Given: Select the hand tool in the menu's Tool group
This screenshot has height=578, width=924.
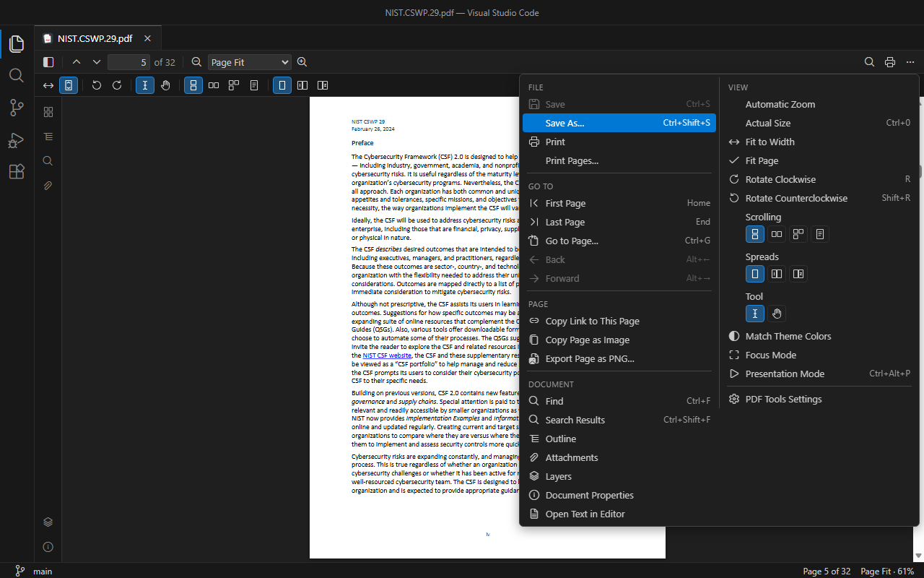Looking at the screenshot, I should pyautogui.click(x=777, y=314).
